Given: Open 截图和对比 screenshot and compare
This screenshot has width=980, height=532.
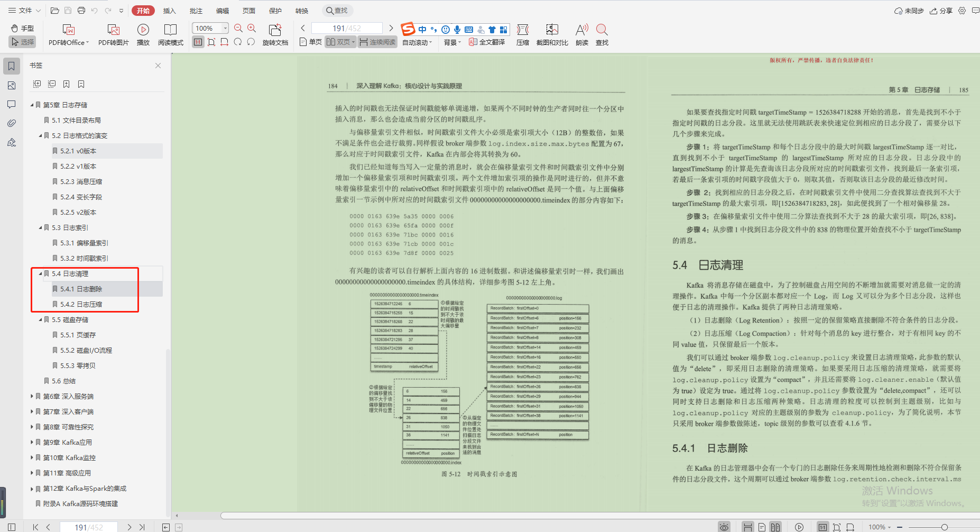Looking at the screenshot, I should (552, 35).
